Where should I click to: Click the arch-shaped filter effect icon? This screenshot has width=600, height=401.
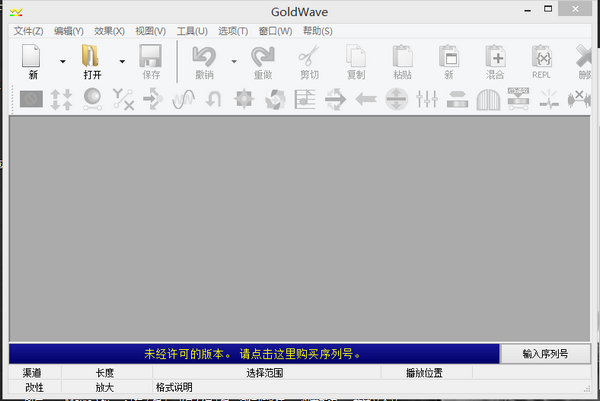click(488, 99)
